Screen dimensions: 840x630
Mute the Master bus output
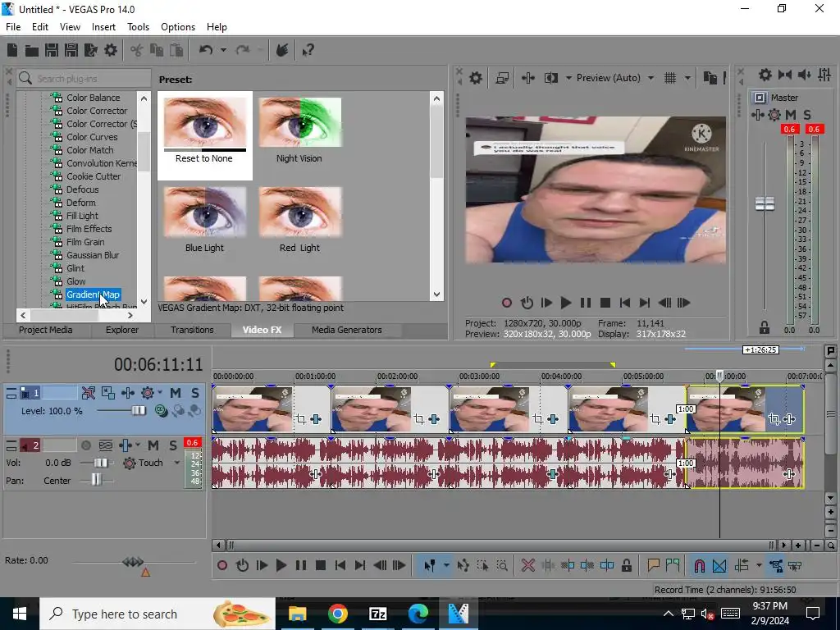(x=791, y=115)
